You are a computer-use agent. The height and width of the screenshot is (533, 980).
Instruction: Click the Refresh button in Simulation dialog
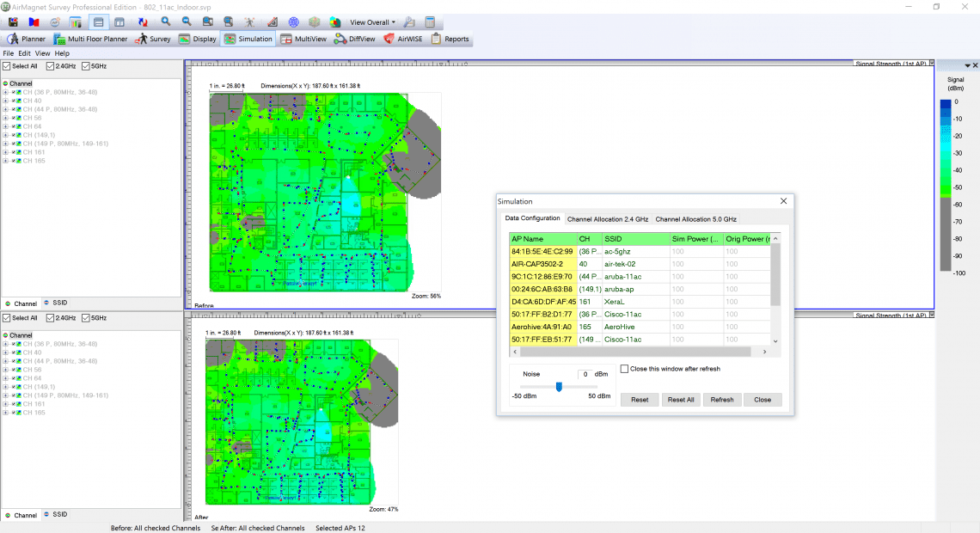(x=721, y=399)
